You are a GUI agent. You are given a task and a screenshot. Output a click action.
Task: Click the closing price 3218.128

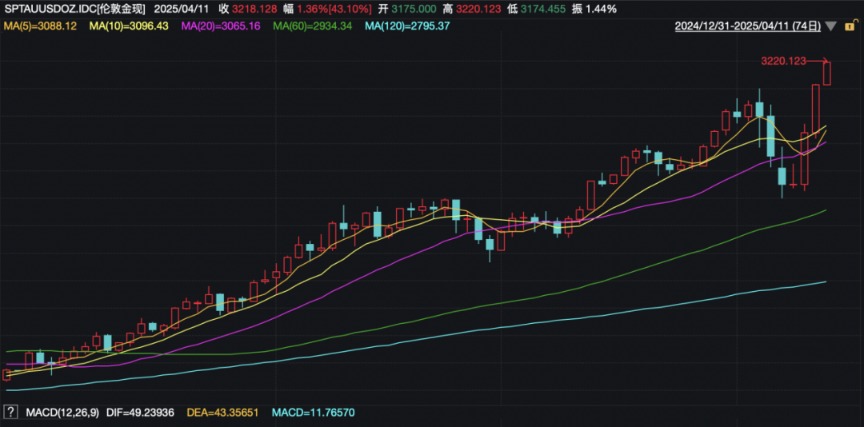254,9
